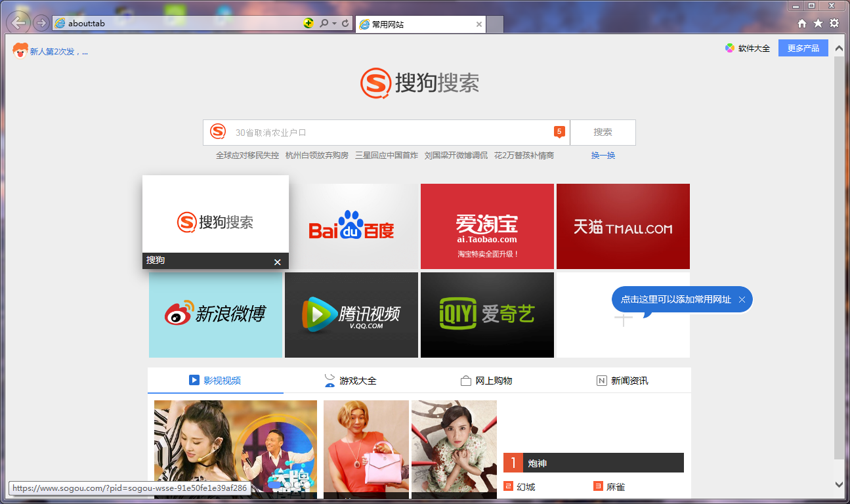Click the 换一换 refresh link
This screenshot has height=504, width=850.
[603, 156]
